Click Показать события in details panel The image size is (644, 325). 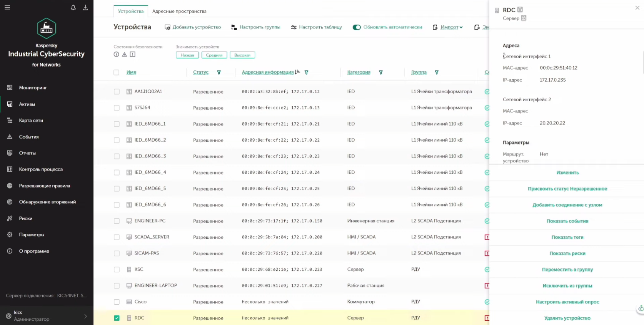click(567, 221)
